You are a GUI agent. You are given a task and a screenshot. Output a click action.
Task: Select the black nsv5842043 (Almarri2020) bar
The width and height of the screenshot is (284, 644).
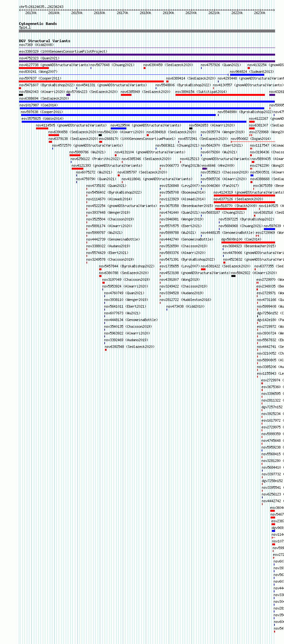pyautogui.click(x=21, y=95)
